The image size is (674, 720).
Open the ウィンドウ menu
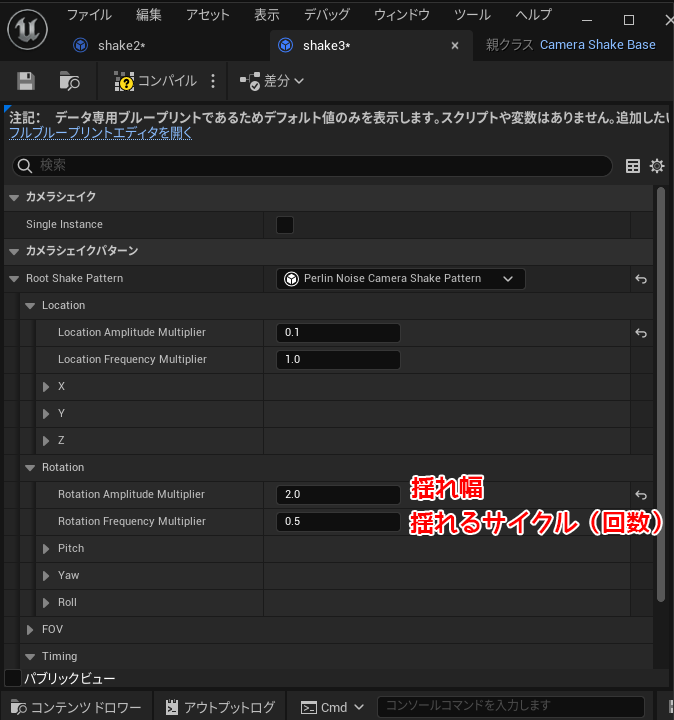pos(401,15)
